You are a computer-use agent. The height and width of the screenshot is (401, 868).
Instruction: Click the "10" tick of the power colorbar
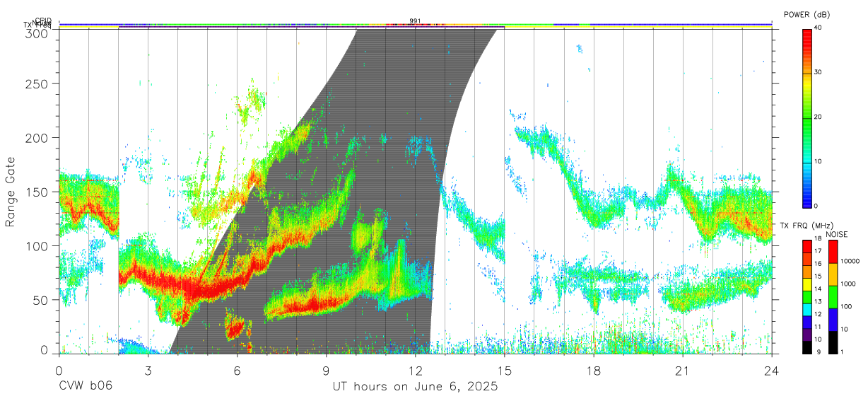(x=819, y=162)
